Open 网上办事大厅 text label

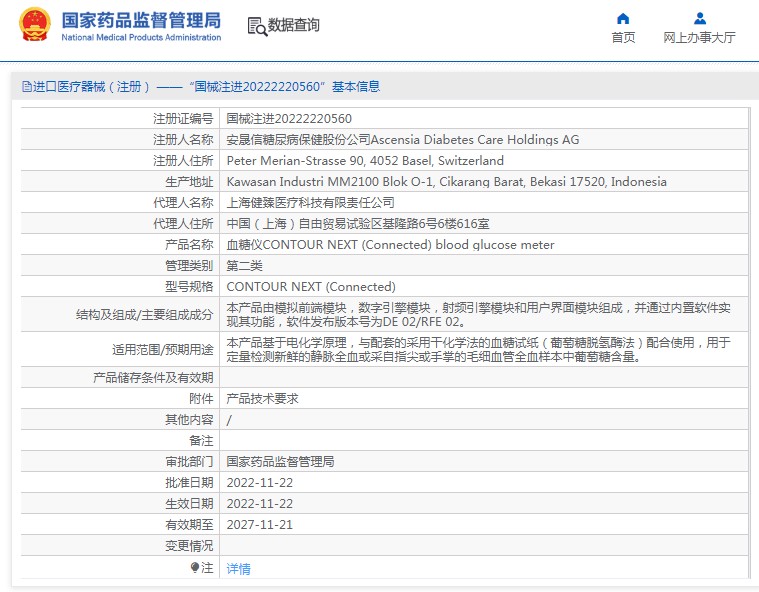tap(699, 38)
